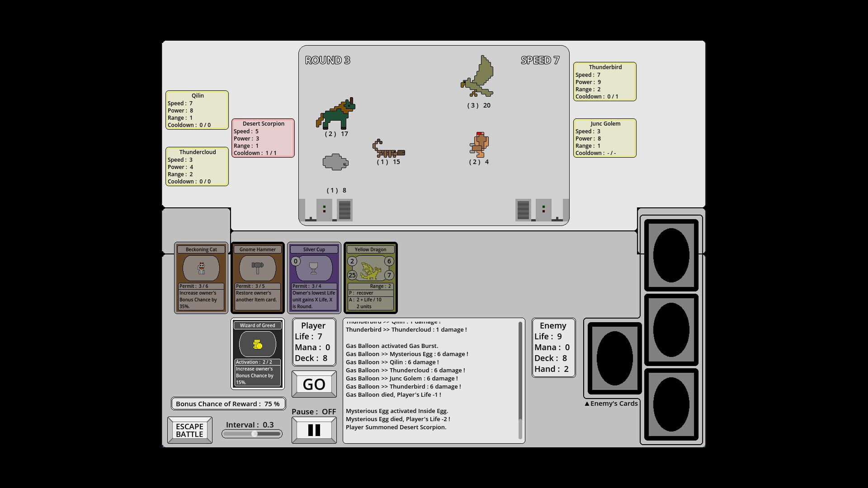
Task: Select the Beckoning Cat card
Action: [x=201, y=277]
